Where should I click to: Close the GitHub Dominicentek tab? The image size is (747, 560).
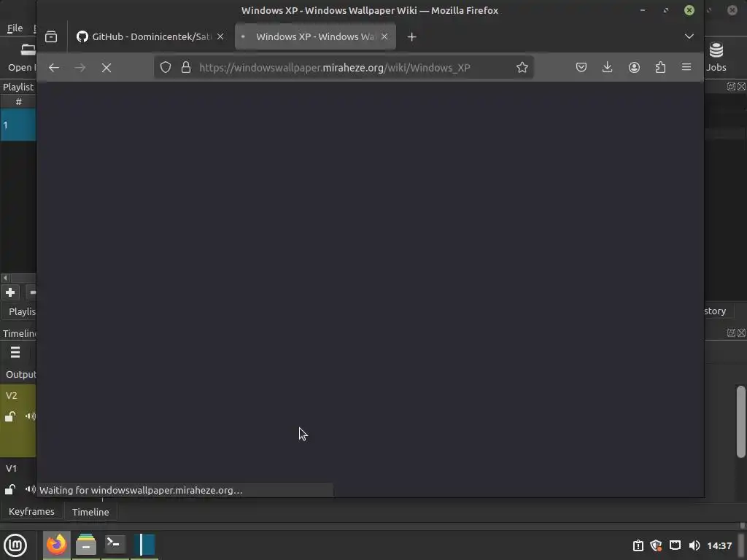point(220,36)
